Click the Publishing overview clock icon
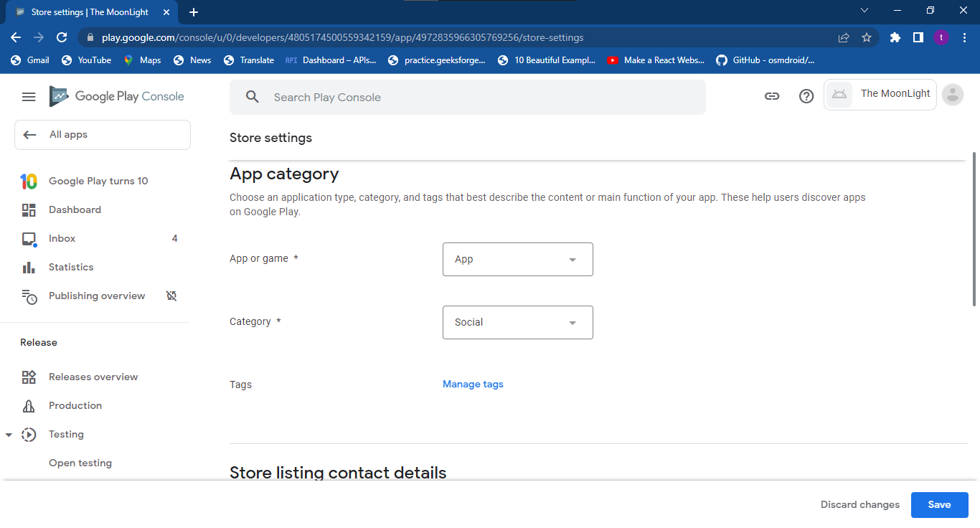This screenshot has height=528, width=980. coord(29,296)
